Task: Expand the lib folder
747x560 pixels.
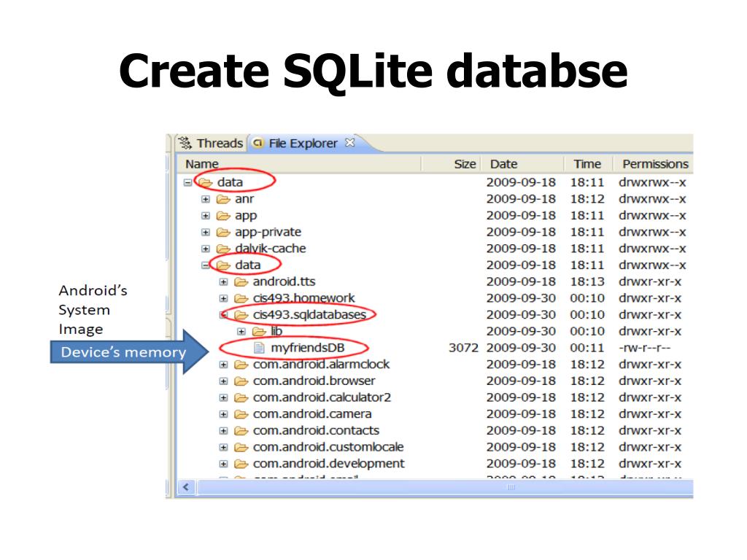Action: [x=241, y=332]
